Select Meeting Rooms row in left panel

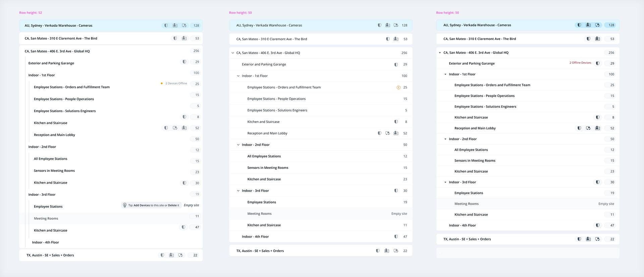[x=111, y=219]
